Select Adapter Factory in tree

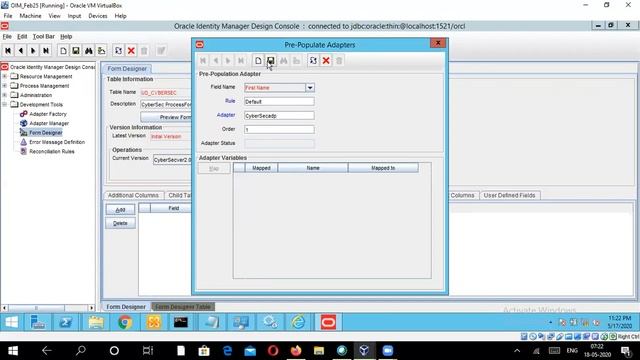(x=48, y=114)
